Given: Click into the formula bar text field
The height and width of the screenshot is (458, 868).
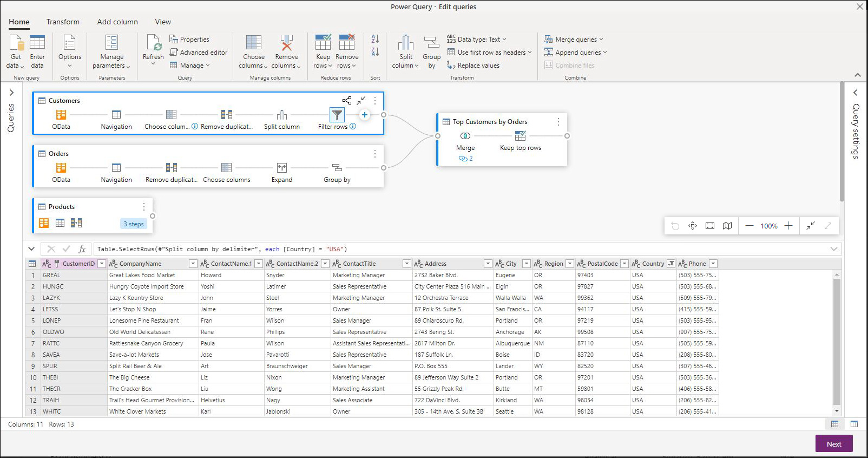Looking at the screenshot, I should pyautogui.click(x=460, y=249).
